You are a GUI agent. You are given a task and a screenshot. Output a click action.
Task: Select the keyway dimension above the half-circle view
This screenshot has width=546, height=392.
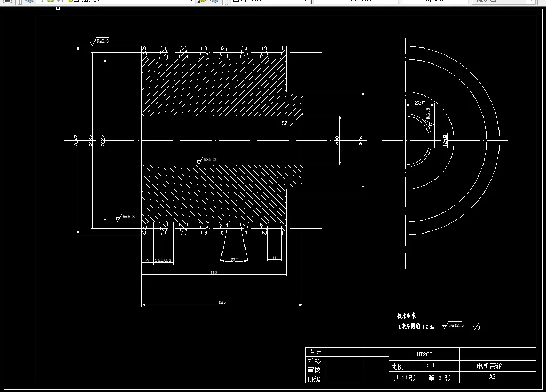coord(420,102)
